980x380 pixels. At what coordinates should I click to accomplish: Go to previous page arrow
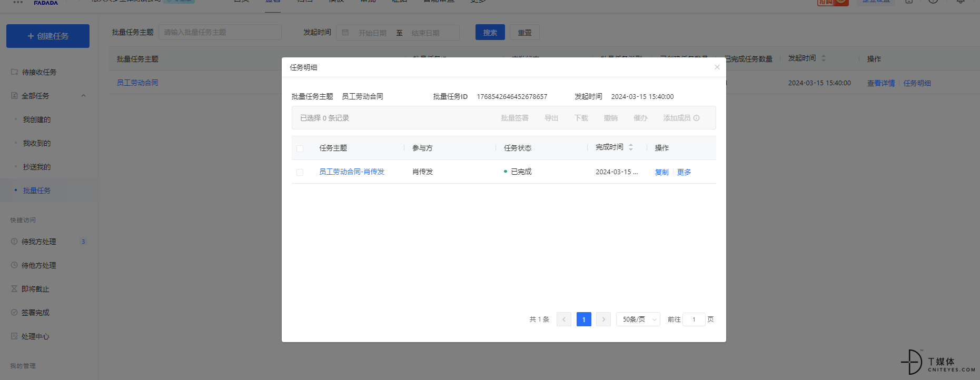[x=564, y=319]
